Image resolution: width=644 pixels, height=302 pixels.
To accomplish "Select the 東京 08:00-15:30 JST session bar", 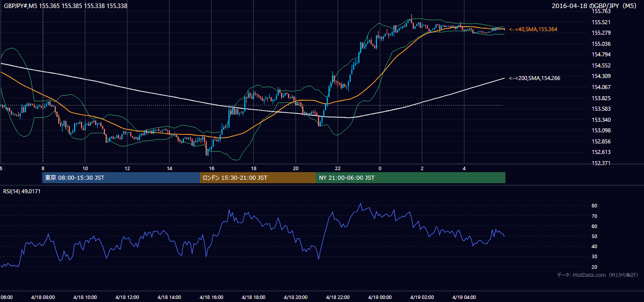I will tap(121, 178).
